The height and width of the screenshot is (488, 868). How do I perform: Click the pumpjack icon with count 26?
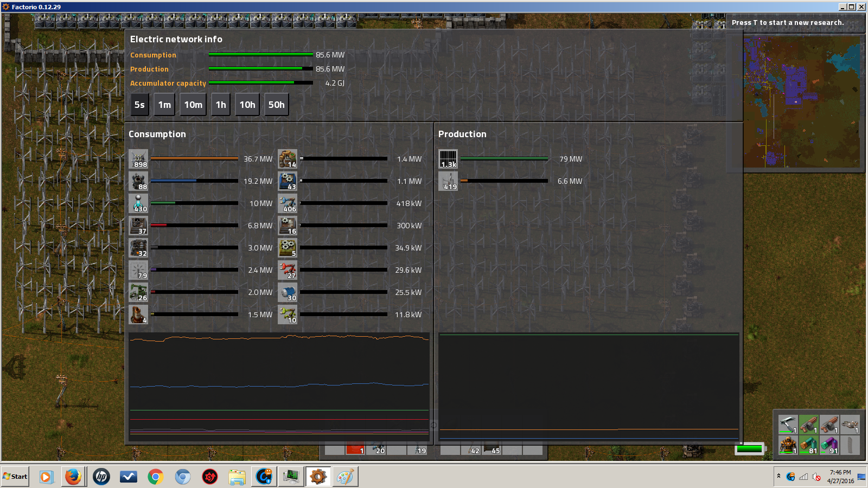point(138,292)
